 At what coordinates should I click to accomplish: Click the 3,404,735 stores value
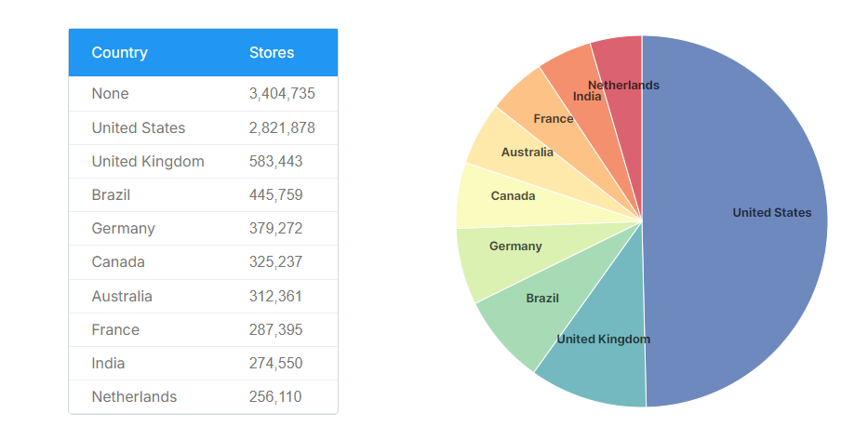tap(282, 94)
